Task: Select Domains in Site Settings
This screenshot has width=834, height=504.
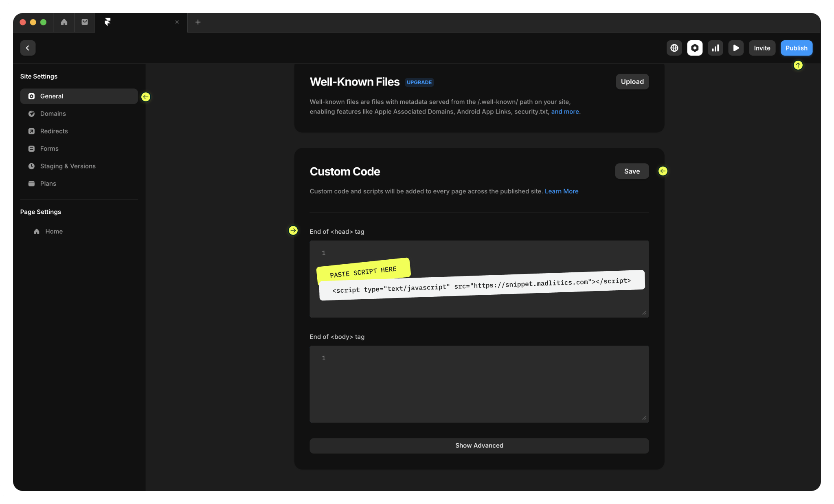Action: pyautogui.click(x=53, y=114)
